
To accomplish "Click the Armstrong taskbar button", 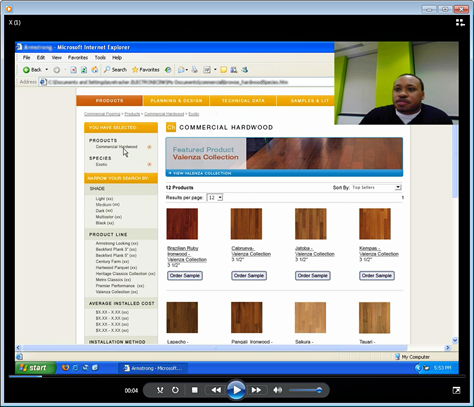I will (153, 368).
